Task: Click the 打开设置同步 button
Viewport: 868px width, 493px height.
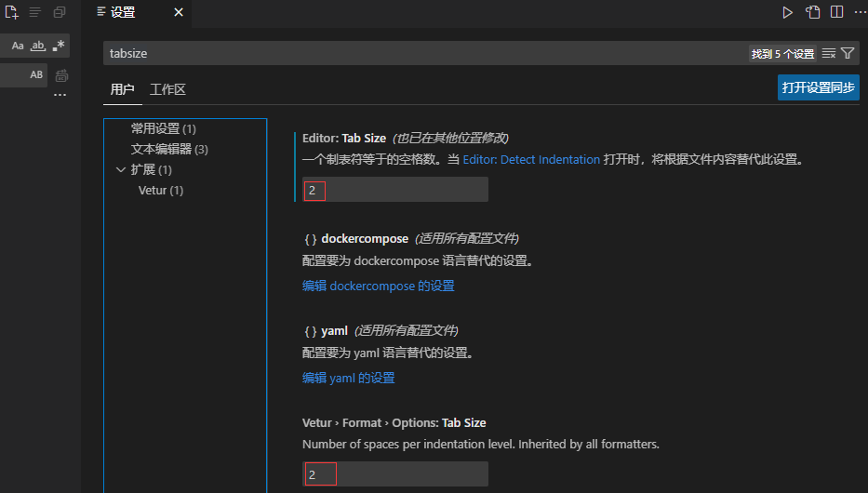Action: click(818, 87)
